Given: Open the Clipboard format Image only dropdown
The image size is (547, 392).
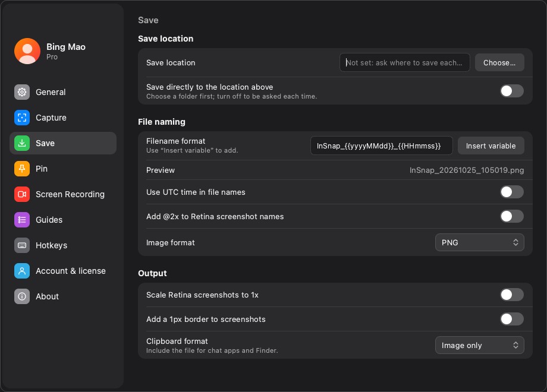Looking at the screenshot, I should tap(480, 345).
